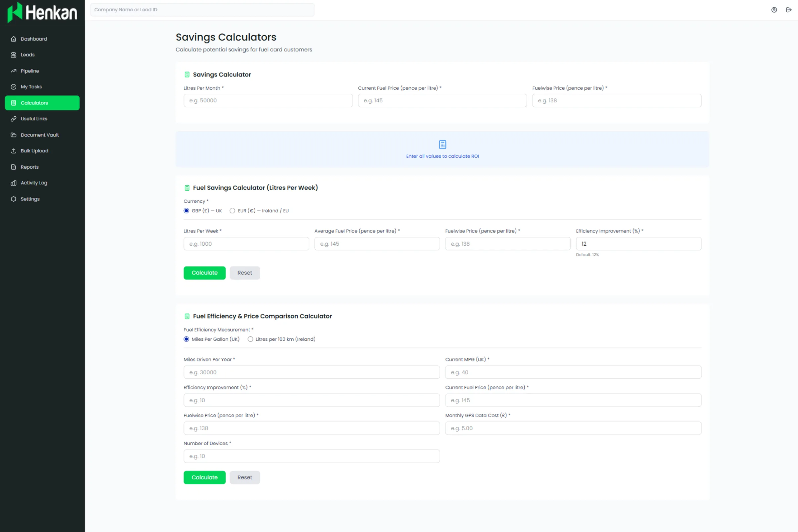798x532 pixels.
Task: Open Settings in sidebar
Action: pos(30,199)
